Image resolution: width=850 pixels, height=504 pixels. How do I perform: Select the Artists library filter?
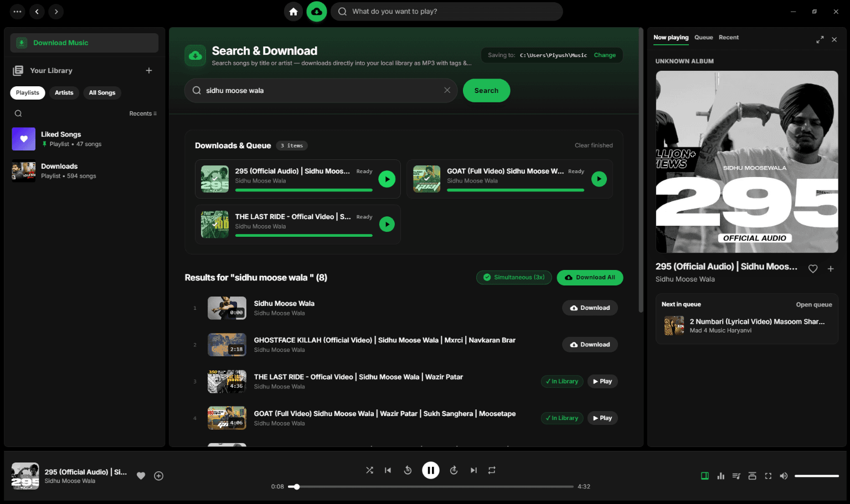click(64, 93)
